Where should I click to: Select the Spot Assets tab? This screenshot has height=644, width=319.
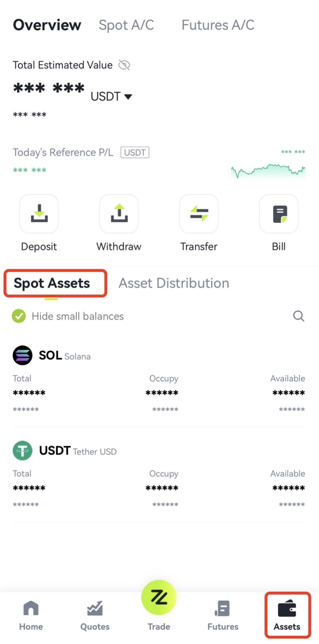52,283
